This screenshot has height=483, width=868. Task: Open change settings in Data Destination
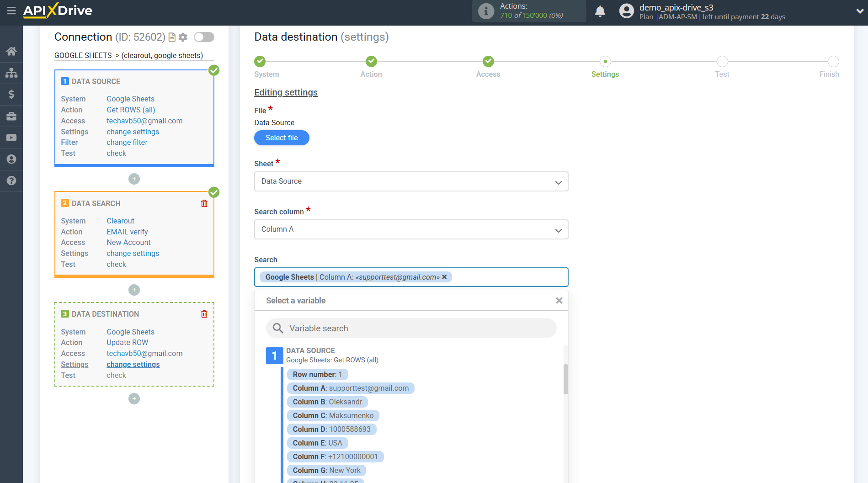(133, 364)
